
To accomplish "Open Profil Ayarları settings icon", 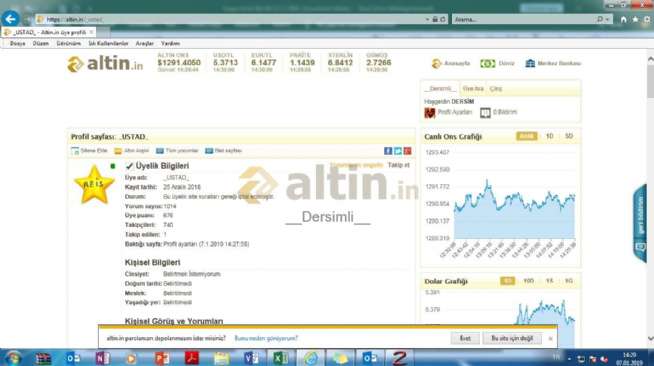I will [x=430, y=113].
